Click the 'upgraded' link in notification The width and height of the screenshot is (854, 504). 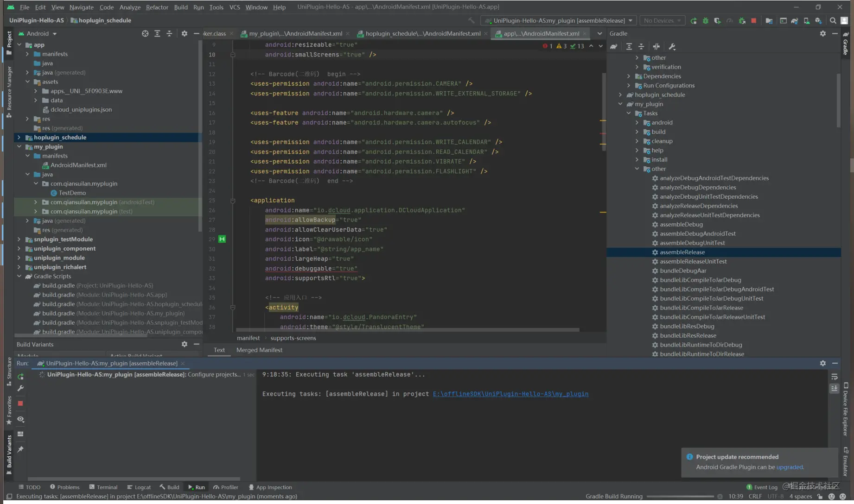point(790,467)
